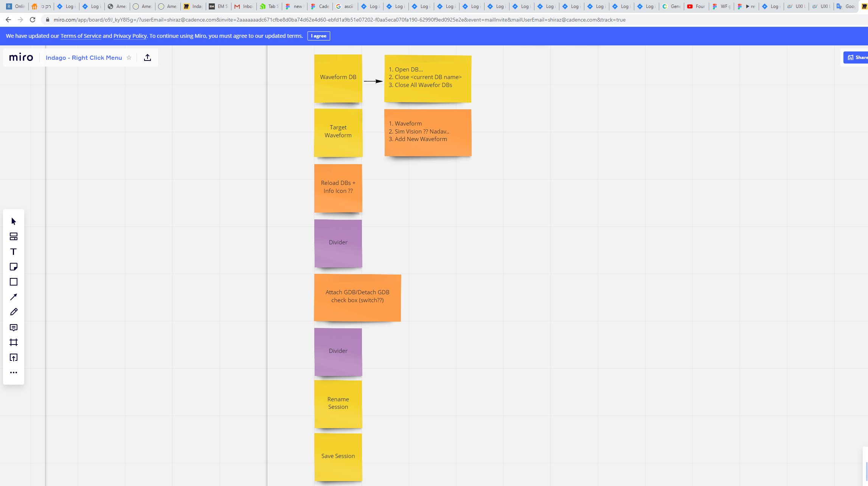This screenshot has height=486, width=868.
Task: Click the export board icon
Action: click(x=148, y=57)
